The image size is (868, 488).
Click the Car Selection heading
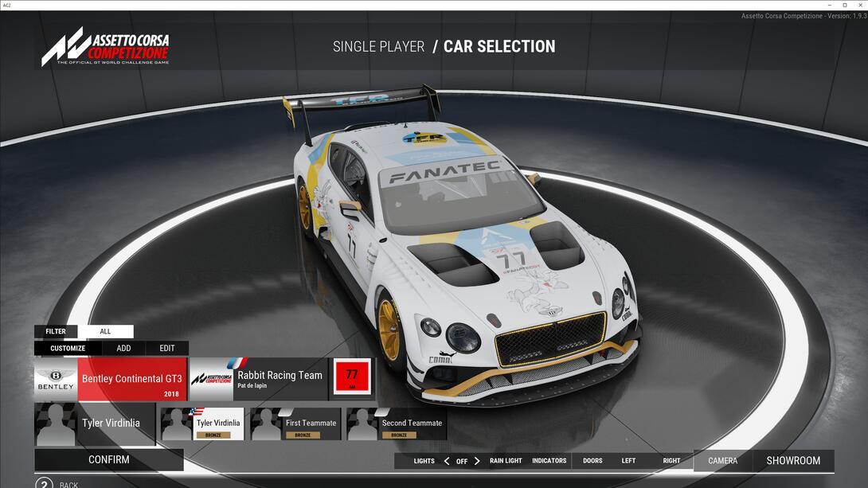[x=499, y=46]
